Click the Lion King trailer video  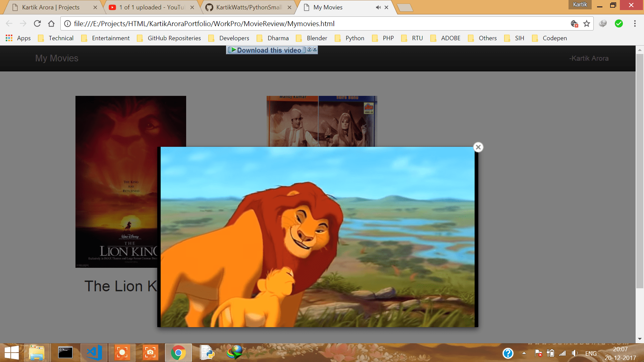click(318, 237)
